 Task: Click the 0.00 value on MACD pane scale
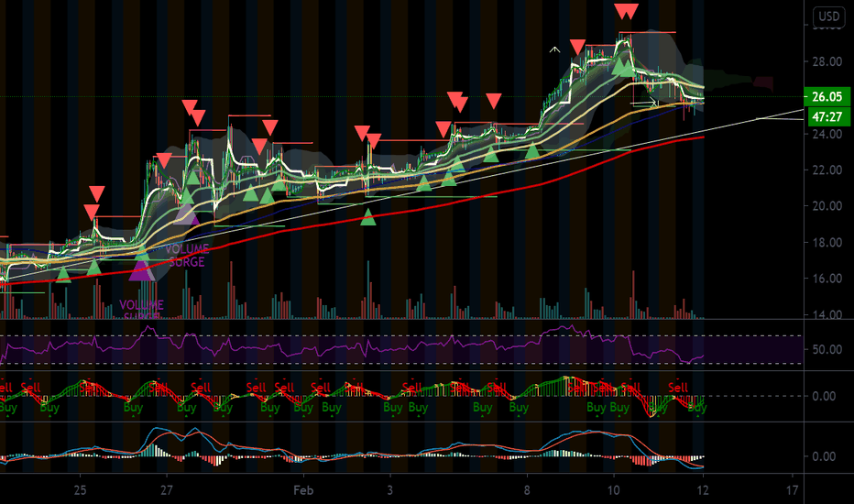tap(824, 456)
